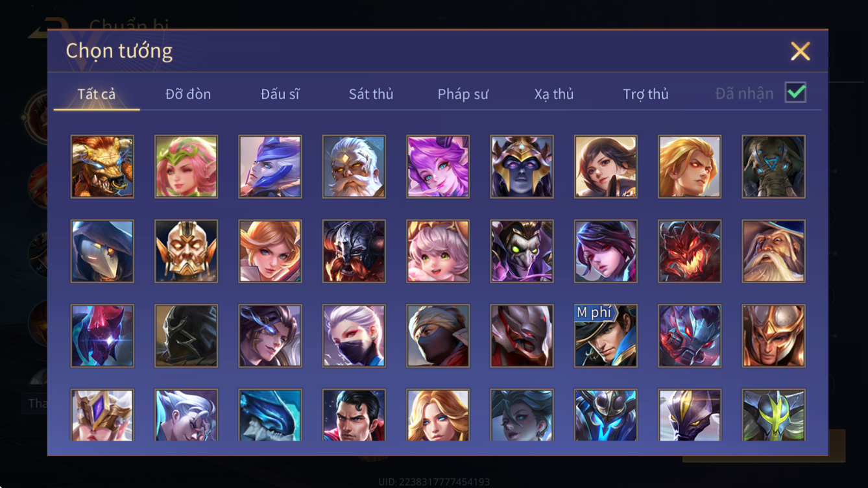This screenshot has width=868, height=488.
Task: Pick the Superman hero portrait
Action: point(354,415)
